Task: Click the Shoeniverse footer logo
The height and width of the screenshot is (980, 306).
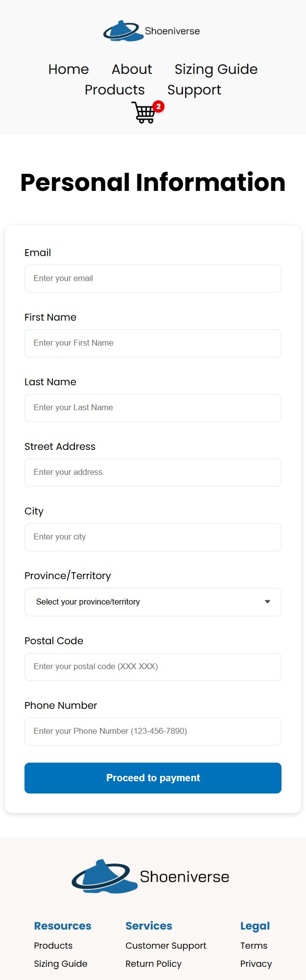Action: tap(151, 876)
